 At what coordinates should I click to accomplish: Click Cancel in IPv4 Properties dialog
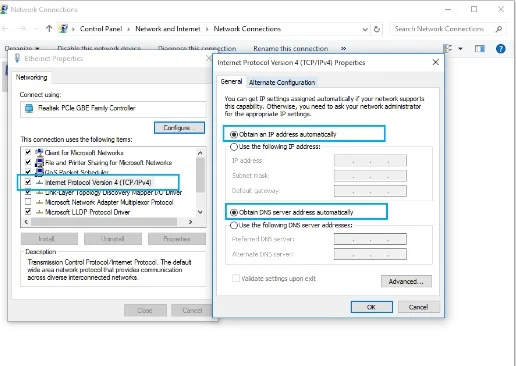point(418,307)
